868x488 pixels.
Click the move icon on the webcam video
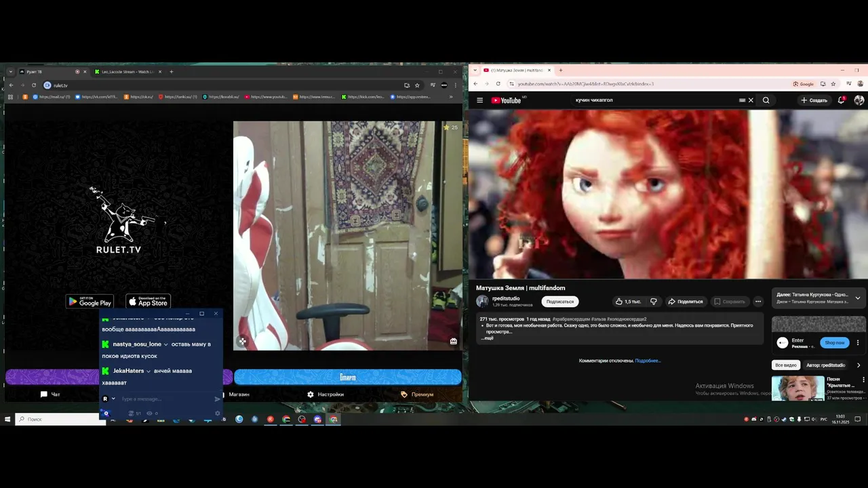pos(243,342)
